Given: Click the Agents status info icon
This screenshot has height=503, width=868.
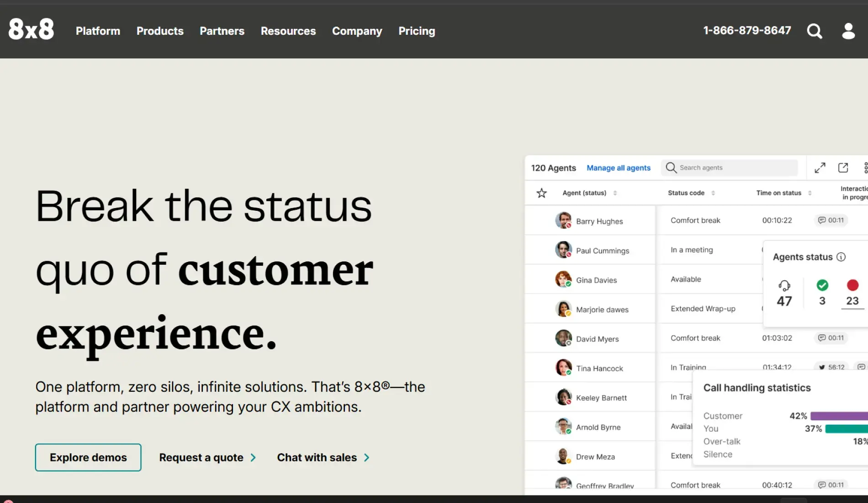Looking at the screenshot, I should point(841,257).
